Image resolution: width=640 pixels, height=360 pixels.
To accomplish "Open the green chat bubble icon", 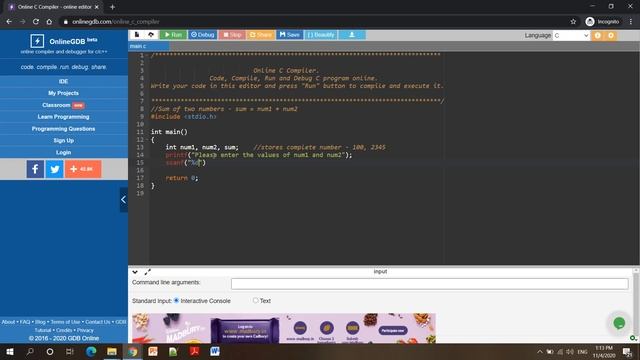I will (x=619, y=323).
